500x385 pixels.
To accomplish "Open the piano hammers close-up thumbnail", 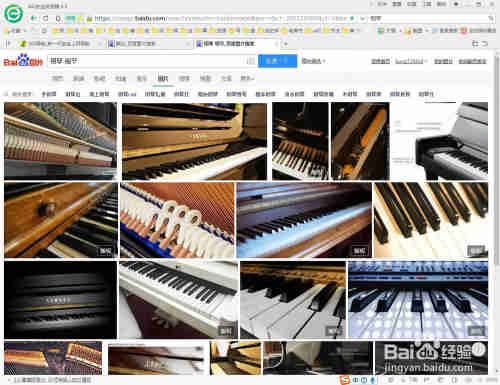I will point(177,220).
